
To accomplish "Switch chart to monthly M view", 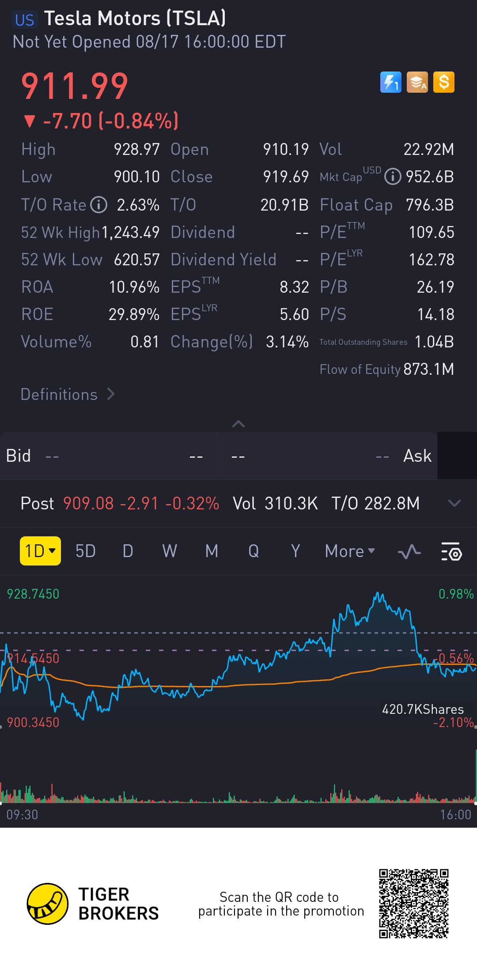I will [212, 551].
